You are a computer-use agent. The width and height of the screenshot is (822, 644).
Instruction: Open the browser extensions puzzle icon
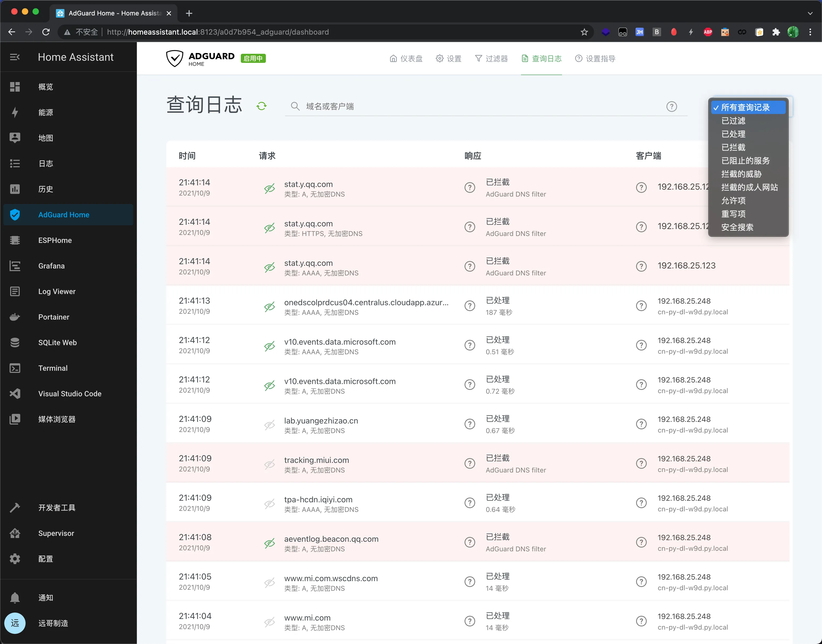click(776, 32)
